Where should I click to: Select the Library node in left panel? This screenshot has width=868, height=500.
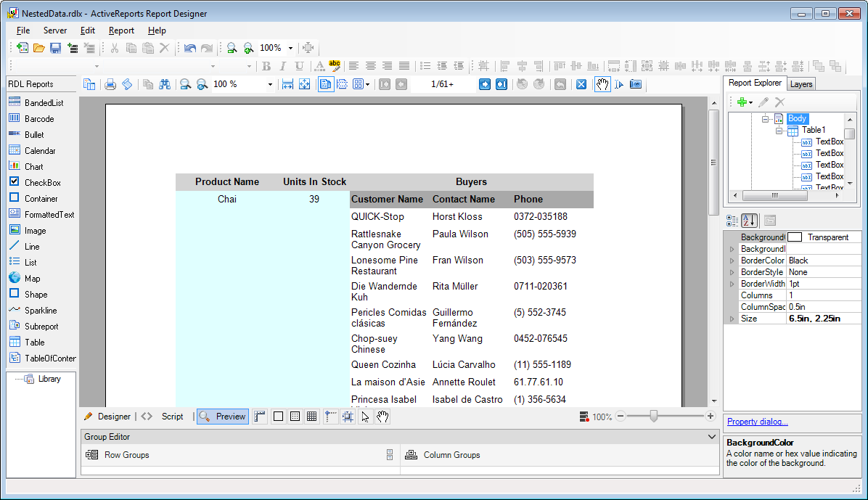(49, 380)
